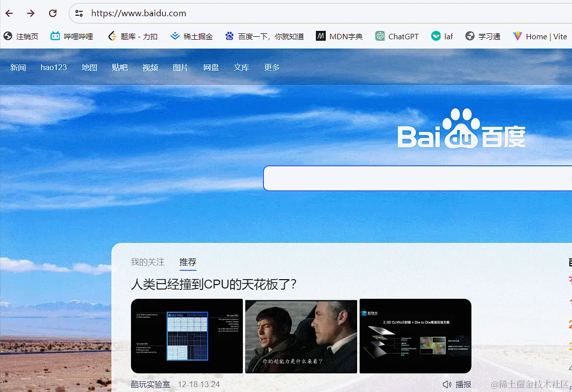
Task: Click the 12-18 13:24 timestamp
Action: [x=199, y=384]
